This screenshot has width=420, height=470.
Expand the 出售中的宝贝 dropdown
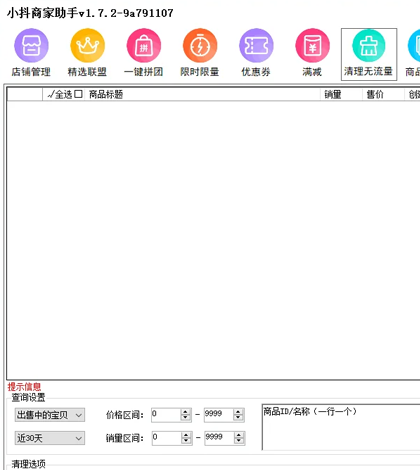[50, 415]
